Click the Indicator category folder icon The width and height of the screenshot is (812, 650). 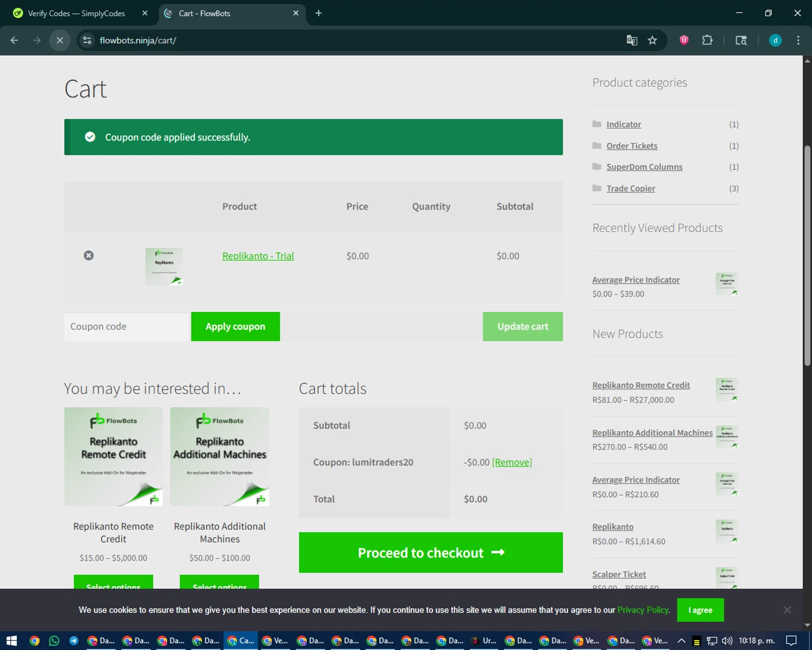597,124
